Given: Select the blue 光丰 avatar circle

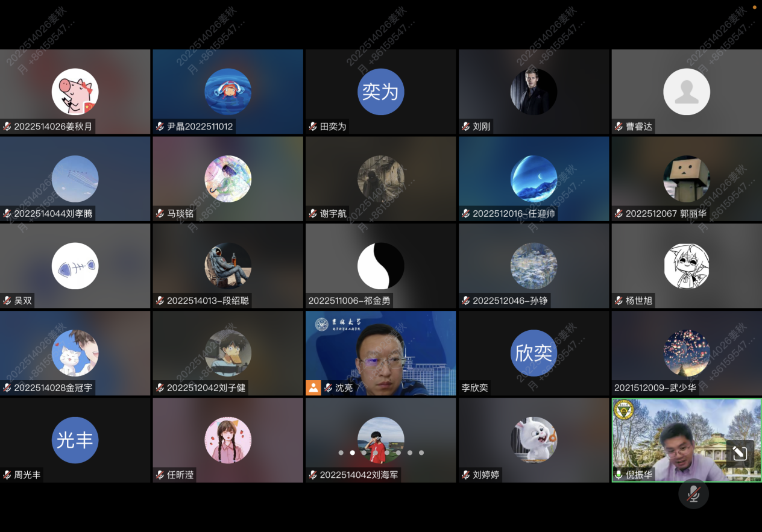Looking at the screenshot, I should 75,440.
